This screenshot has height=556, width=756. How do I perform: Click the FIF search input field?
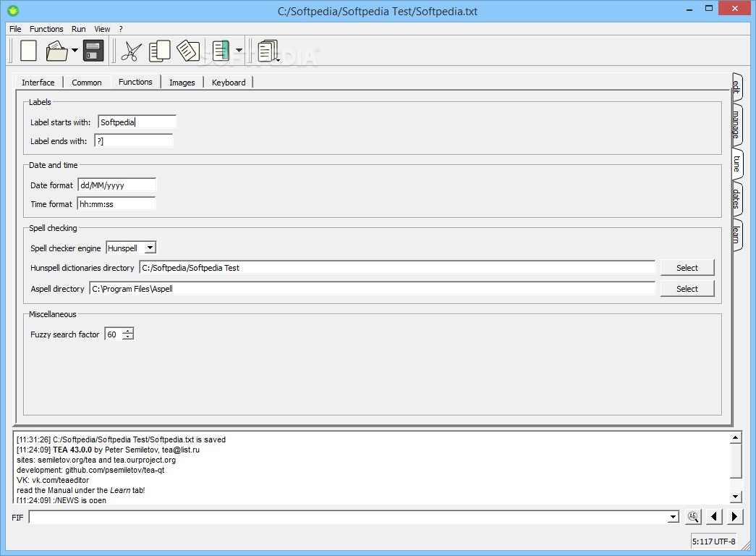coord(349,518)
